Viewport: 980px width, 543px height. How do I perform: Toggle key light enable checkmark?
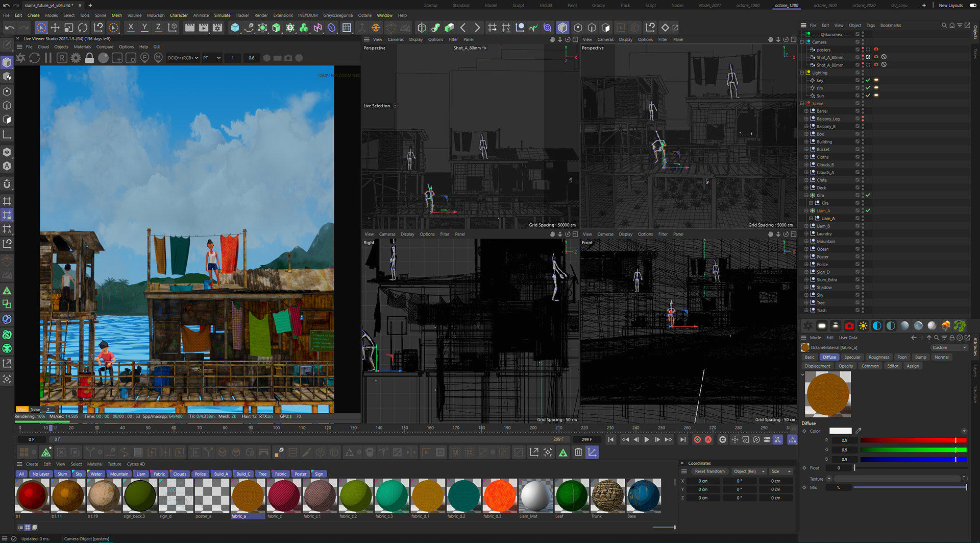pyautogui.click(x=868, y=80)
